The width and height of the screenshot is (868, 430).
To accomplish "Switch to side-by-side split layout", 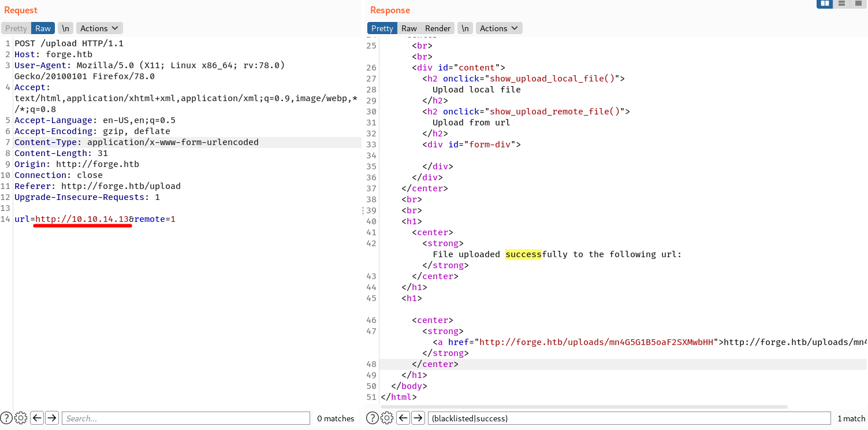I will pyautogui.click(x=825, y=4).
